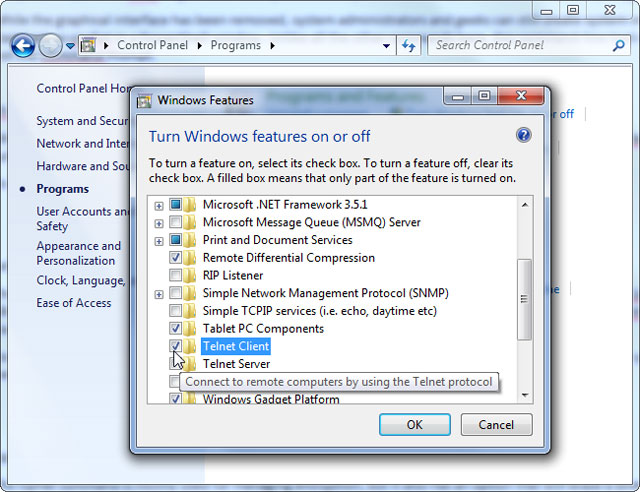This screenshot has height=492, width=640.
Task: Click the Back arrow in Control Panel
Action: coord(23,45)
